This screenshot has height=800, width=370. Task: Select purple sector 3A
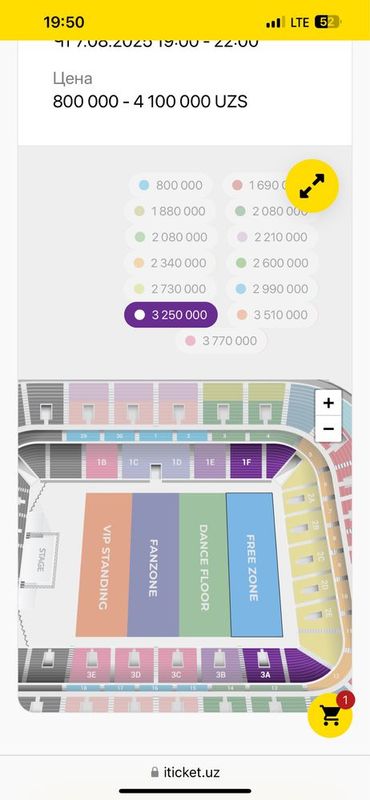263,665
